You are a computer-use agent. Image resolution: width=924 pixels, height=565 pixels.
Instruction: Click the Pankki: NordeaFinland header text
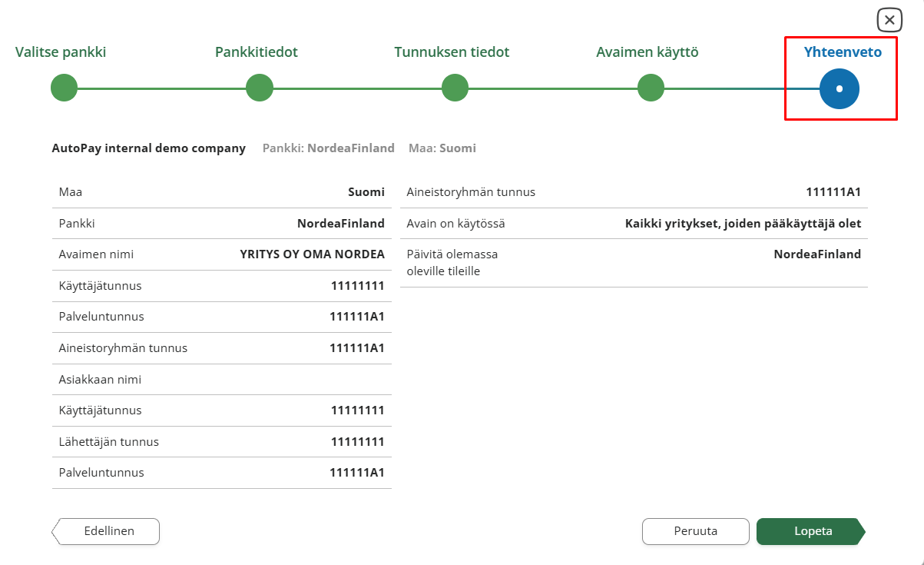click(328, 148)
